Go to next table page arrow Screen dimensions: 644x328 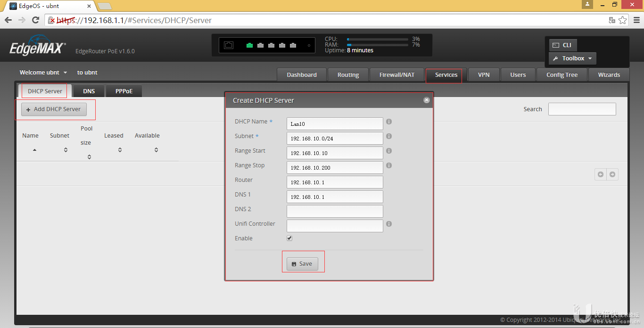point(612,174)
